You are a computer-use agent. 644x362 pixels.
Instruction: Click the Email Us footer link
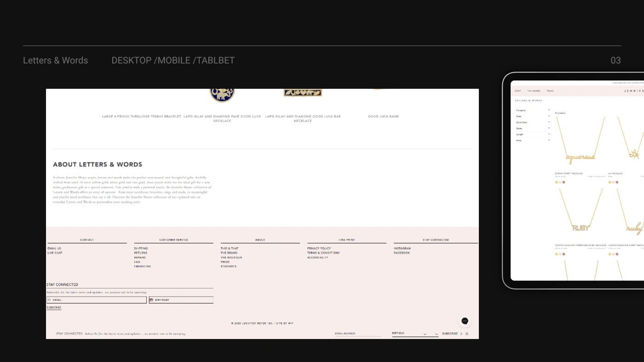[x=54, y=248]
